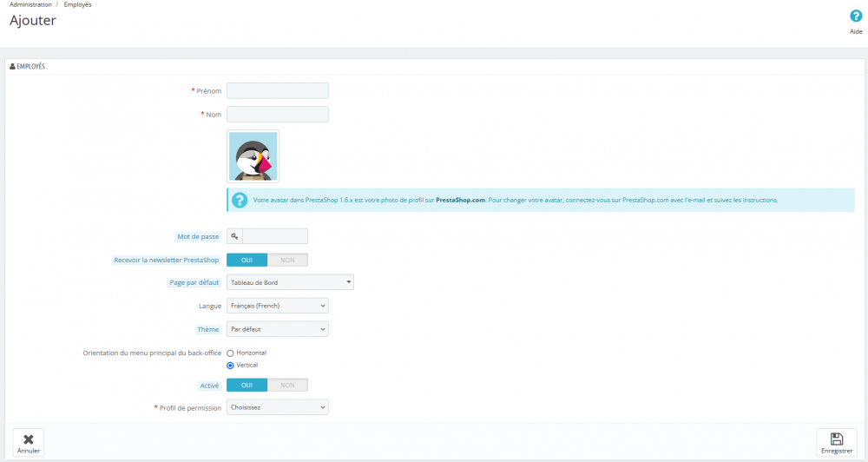Open the Thème dropdown
This screenshot has height=462, width=868.
tap(278, 329)
